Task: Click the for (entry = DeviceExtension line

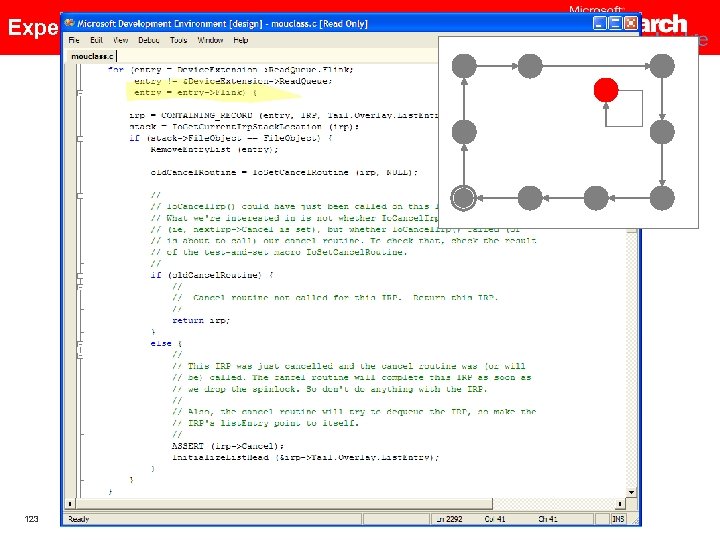Action: point(230,70)
